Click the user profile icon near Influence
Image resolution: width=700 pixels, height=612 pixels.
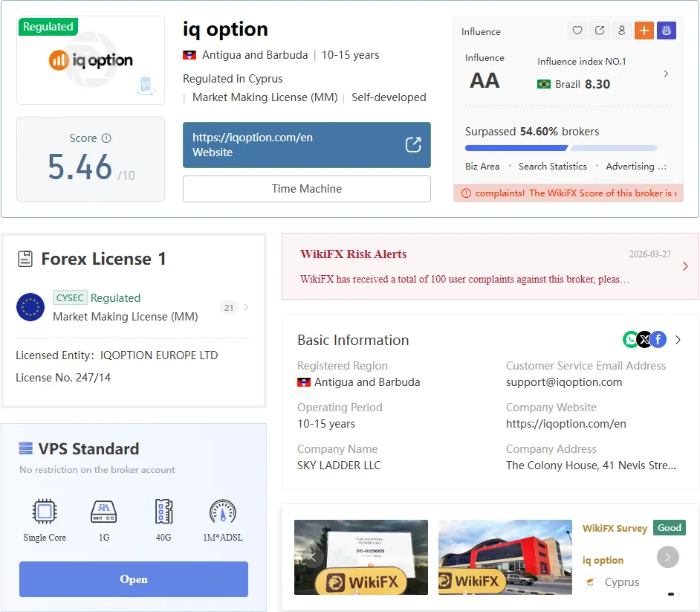622,30
